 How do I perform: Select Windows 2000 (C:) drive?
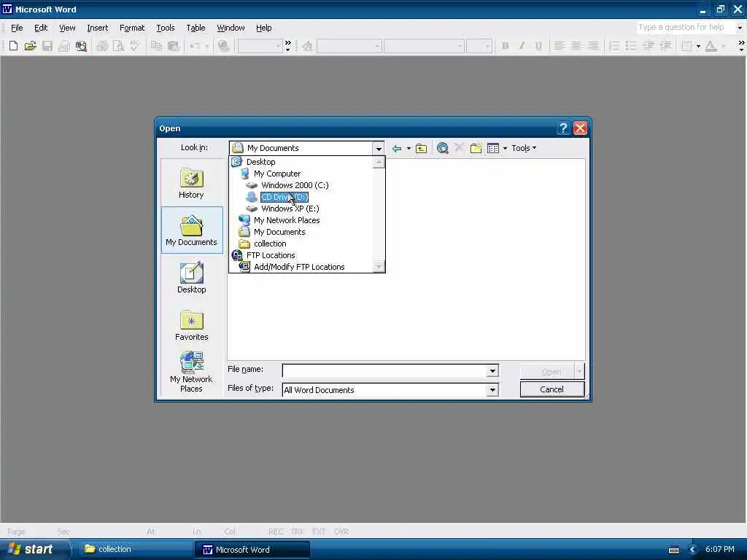click(x=295, y=185)
